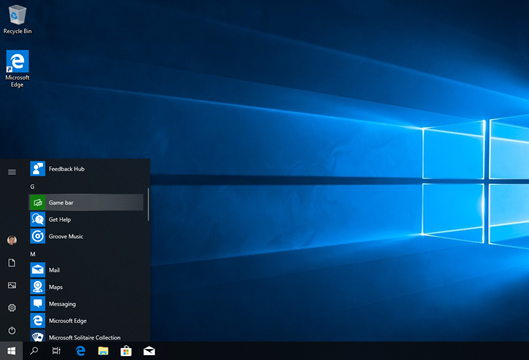Click the Microsoft Edge icon in Start list
This screenshot has height=360, width=529.
pyautogui.click(x=37, y=321)
